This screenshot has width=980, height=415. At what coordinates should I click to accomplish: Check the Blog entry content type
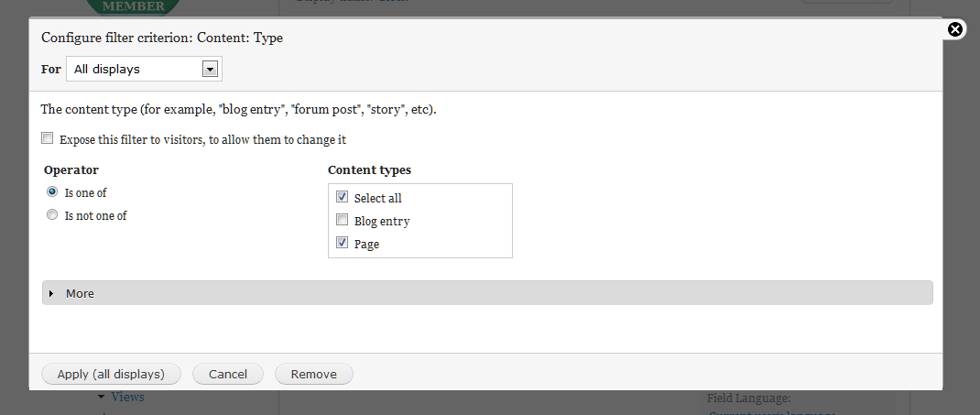click(342, 220)
